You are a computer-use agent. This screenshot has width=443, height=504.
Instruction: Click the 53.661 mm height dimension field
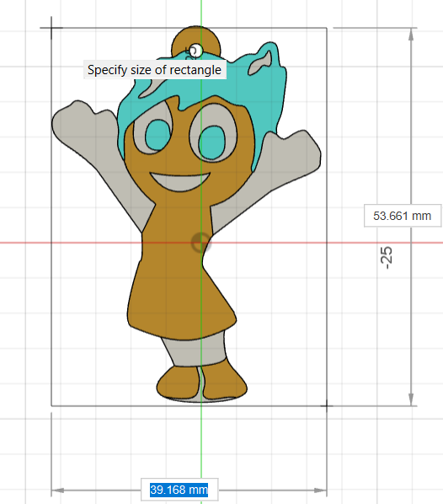[x=403, y=216]
